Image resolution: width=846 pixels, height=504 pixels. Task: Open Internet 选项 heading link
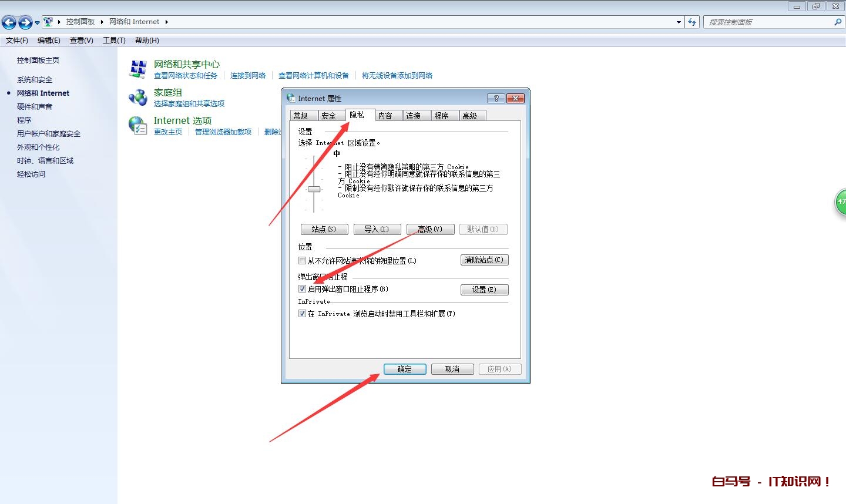coord(183,121)
